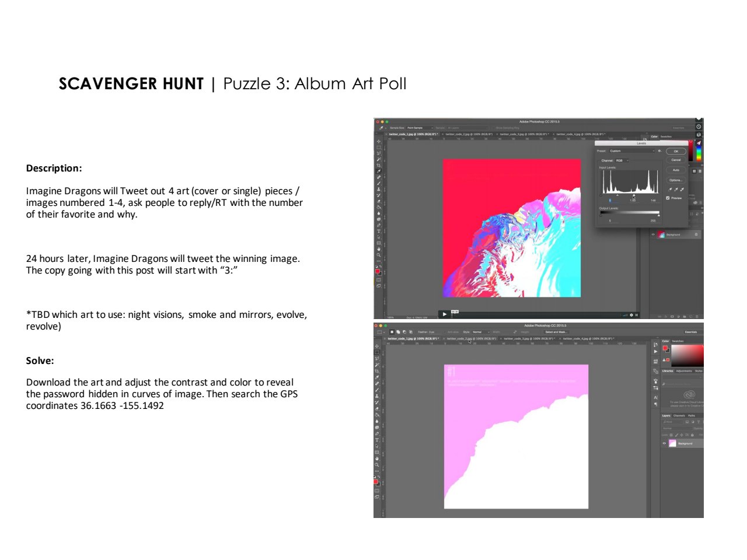The image size is (747, 560).
Task: Choose Add to selection mode in lower options bar
Action: (398, 332)
